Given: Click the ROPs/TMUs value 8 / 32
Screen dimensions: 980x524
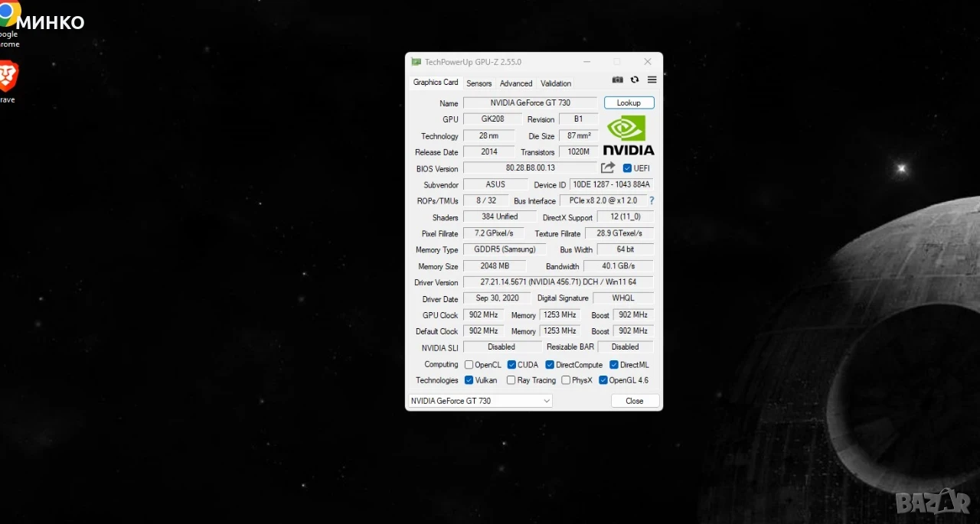Looking at the screenshot, I should tap(485, 200).
